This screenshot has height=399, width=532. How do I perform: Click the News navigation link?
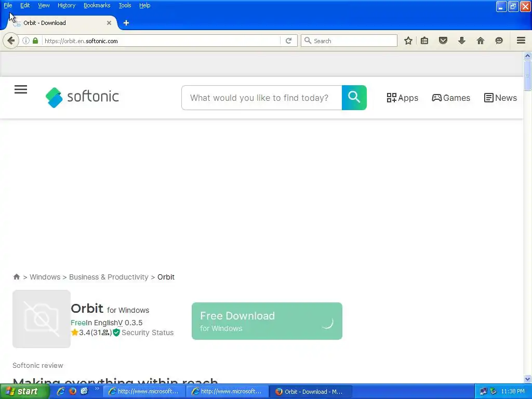500,98
